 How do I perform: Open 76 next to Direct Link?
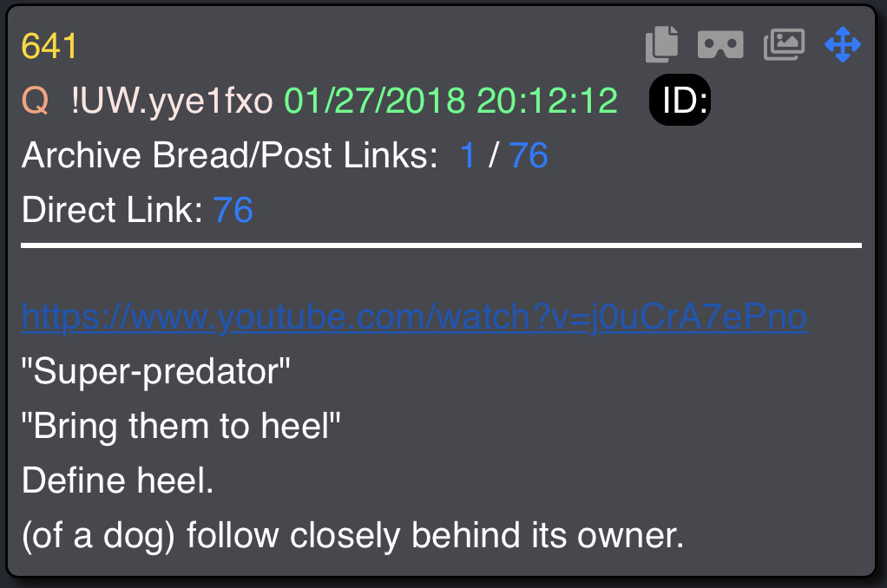pos(233,210)
